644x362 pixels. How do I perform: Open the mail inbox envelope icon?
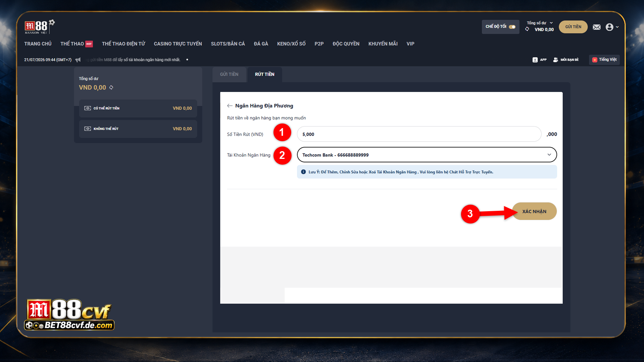click(x=597, y=27)
